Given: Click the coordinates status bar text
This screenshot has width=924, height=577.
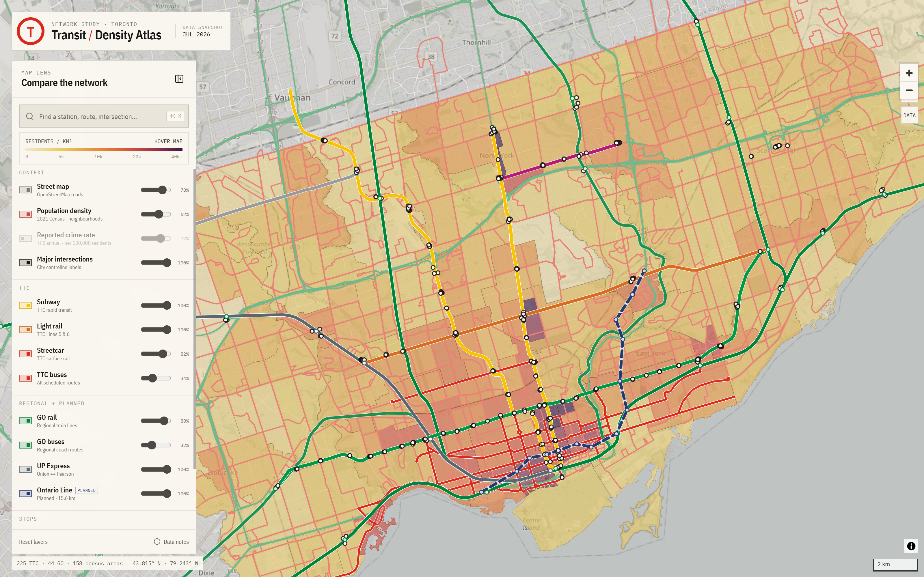Looking at the screenshot, I should coord(165,563).
